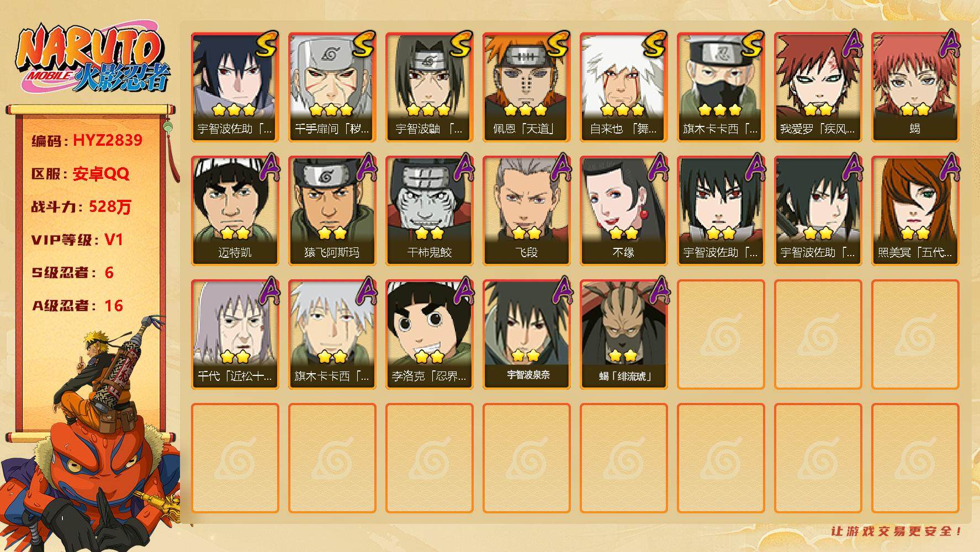Click the 不缘 ninja card
Image resolution: width=980 pixels, height=552 pixels.
coord(623,211)
